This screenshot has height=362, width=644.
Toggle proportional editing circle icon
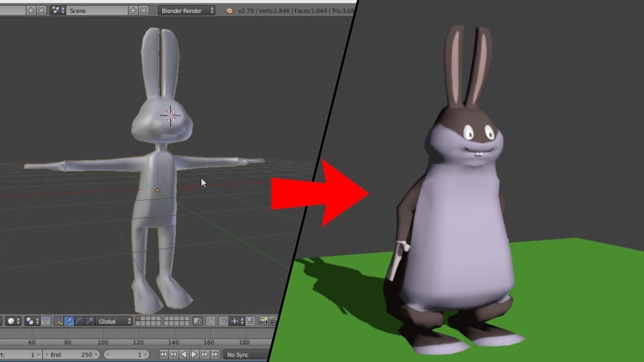click(x=211, y=321)
